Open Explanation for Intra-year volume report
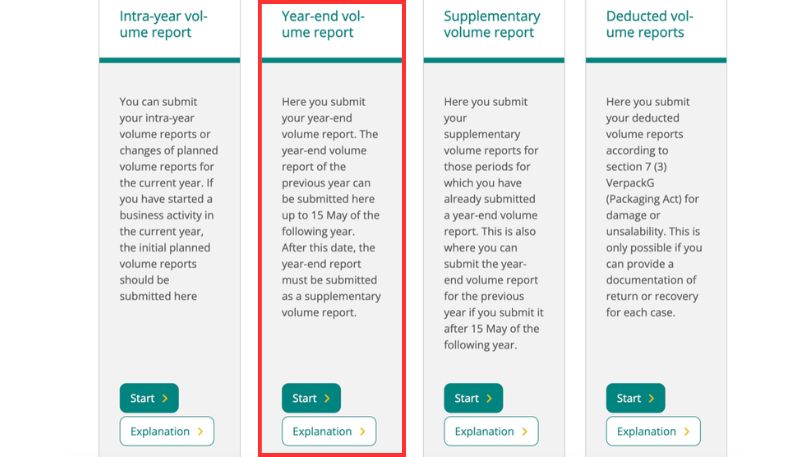Image resolution: width=812 pixels, height=457 pixels. tap(166, 432)
